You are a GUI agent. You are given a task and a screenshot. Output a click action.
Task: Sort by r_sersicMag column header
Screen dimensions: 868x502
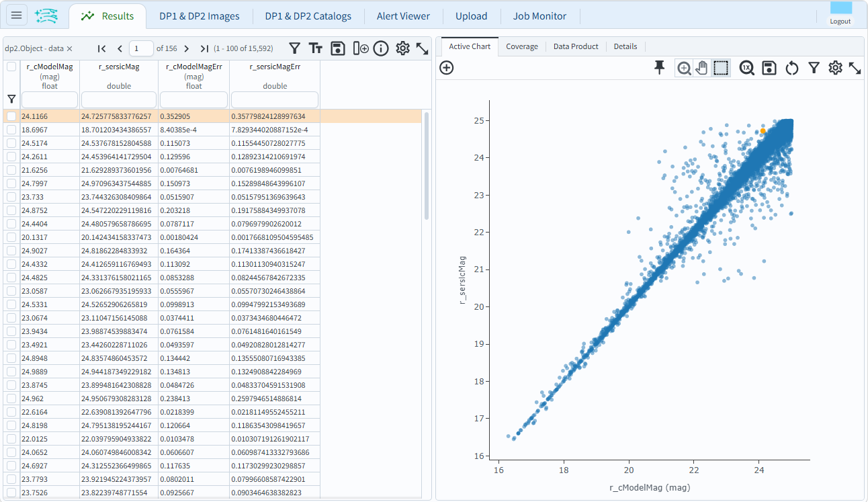pyautogui.click(x=119, y=67)
